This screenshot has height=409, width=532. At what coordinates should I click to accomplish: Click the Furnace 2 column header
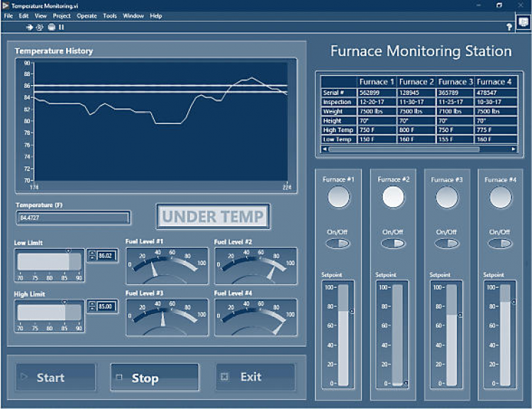tap(416, 82)
